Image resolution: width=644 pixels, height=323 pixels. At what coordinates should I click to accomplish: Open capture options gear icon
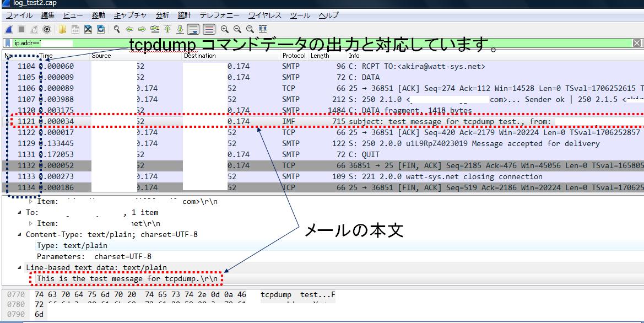point(47,29)
